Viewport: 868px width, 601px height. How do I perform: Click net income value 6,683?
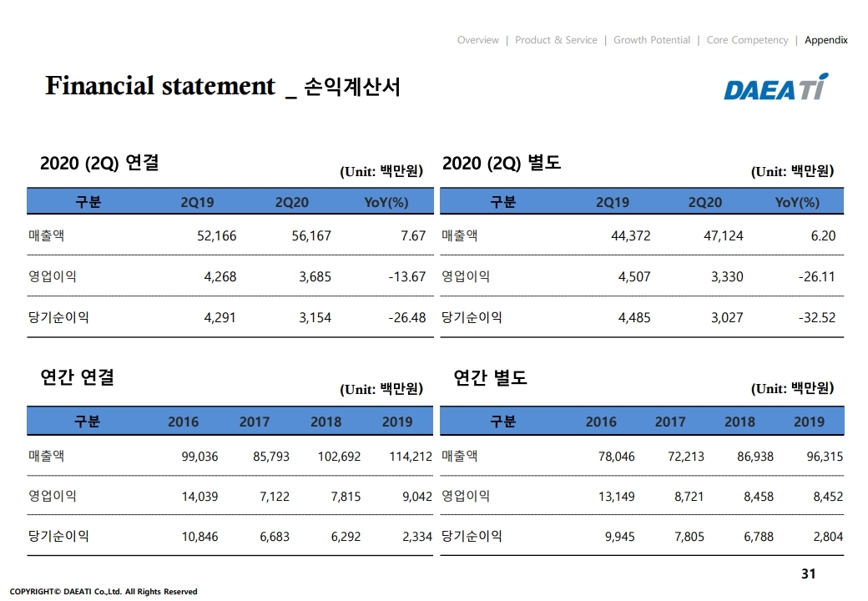(275, 537)
